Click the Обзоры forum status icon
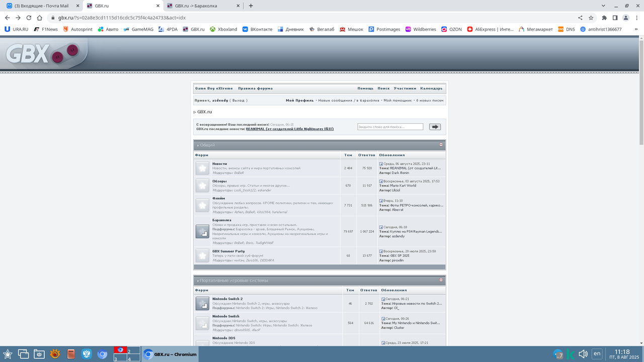This screenshot has width=644, height=362. pos(202,186)
